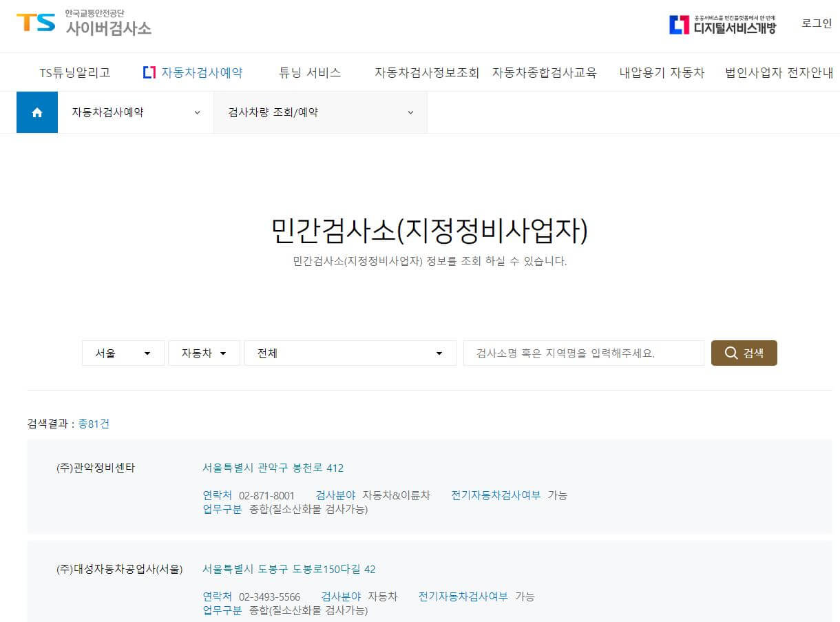Click the home icon in the breadcrumb bar

[36, 112]
